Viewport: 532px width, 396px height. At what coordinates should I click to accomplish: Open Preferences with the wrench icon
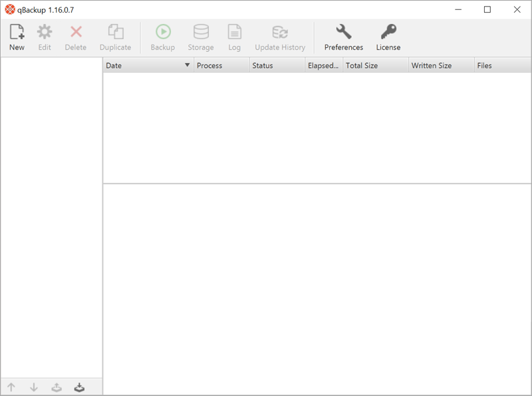point(344,32)
